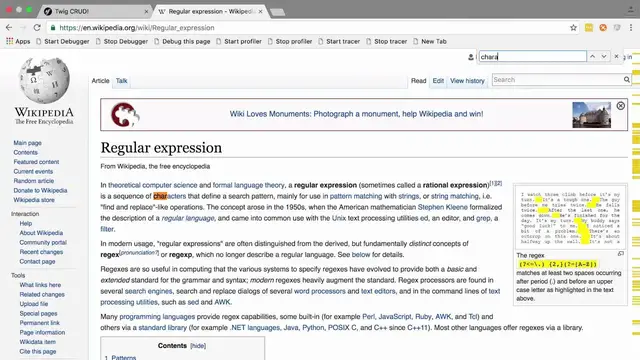
Task: Click the Debug this page bookmark
Action: pyautogui.click(x=182, y=41)
